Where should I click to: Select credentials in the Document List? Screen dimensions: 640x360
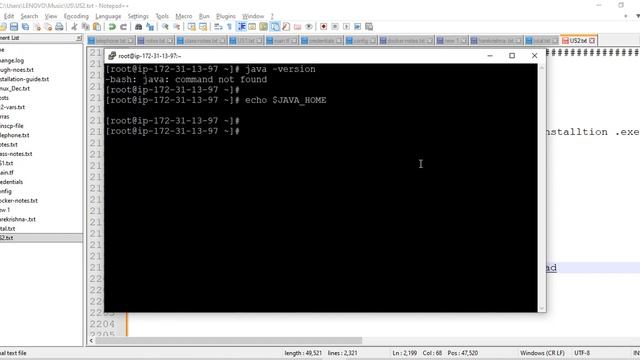coord(11,182)
